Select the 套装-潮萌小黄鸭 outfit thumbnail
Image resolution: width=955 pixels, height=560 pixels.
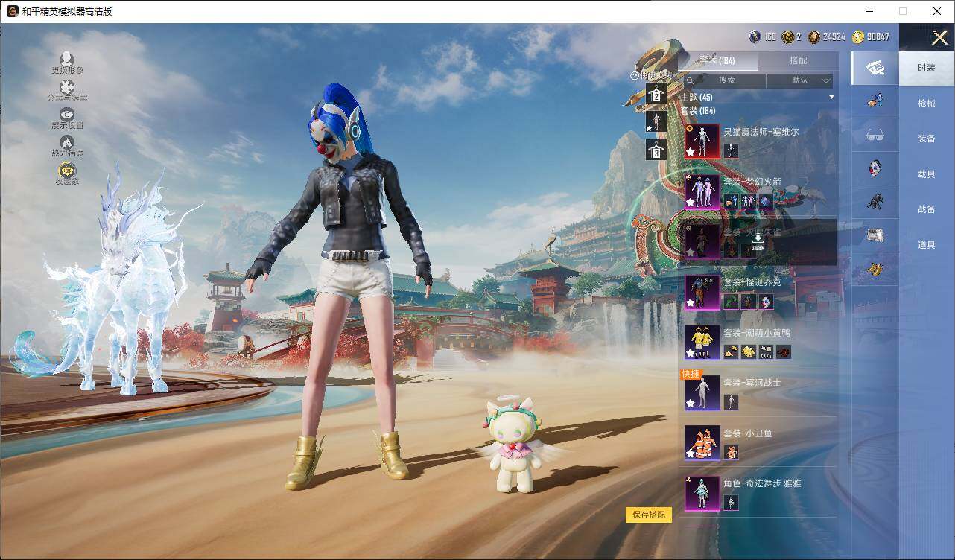(702, 342)
